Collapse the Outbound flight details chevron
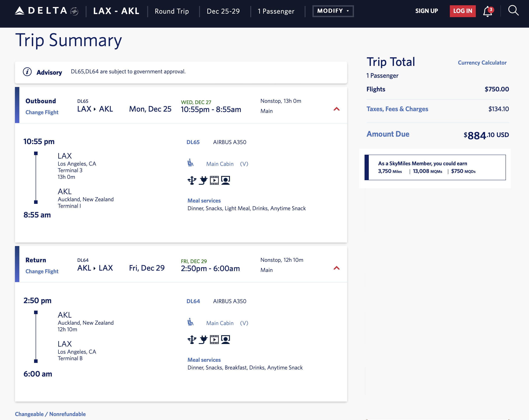 click(x=336, y=109)
